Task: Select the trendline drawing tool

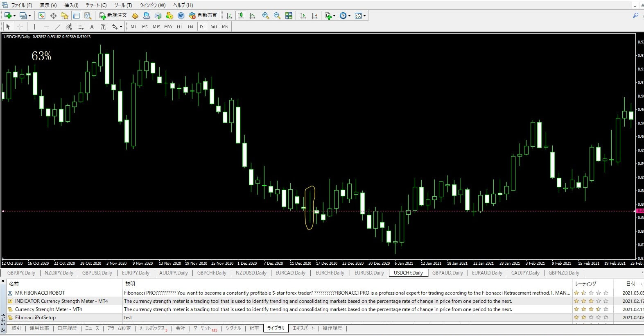Action: coord(57,27)
